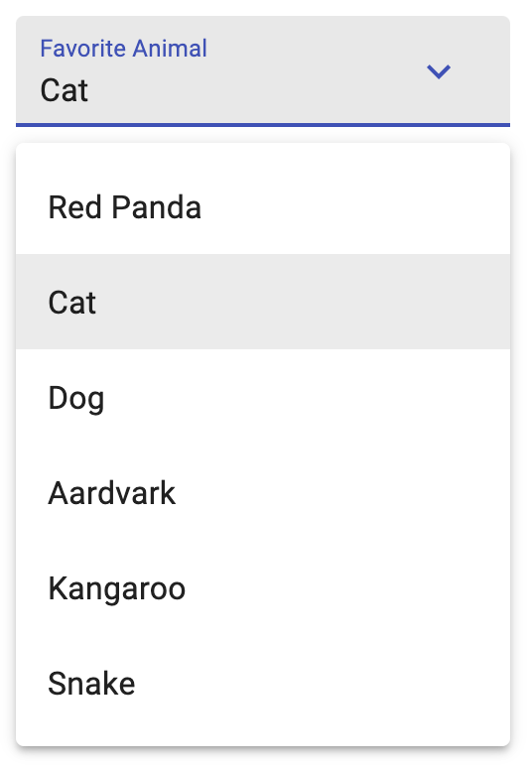Screen dimensions: 532x770
Task: Click the blue underline of the field
Action: [263, 125]
